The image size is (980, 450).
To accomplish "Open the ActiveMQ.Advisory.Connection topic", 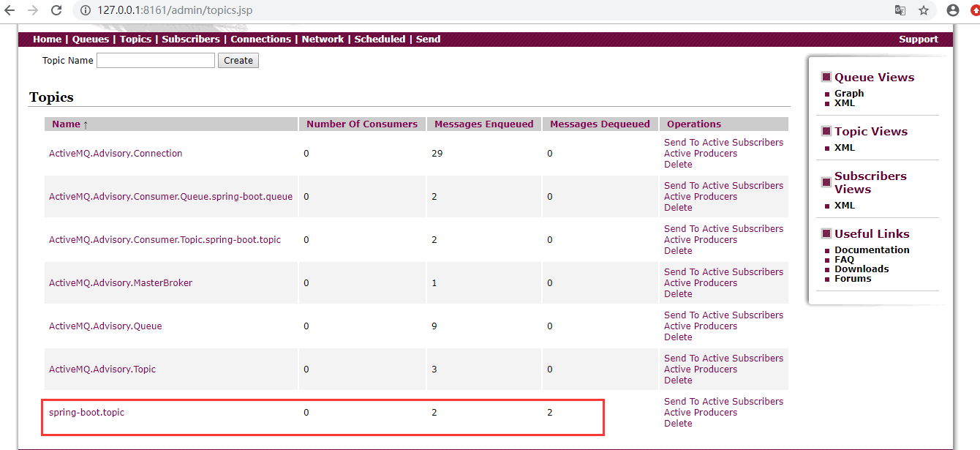I will [x=116, y=154].
